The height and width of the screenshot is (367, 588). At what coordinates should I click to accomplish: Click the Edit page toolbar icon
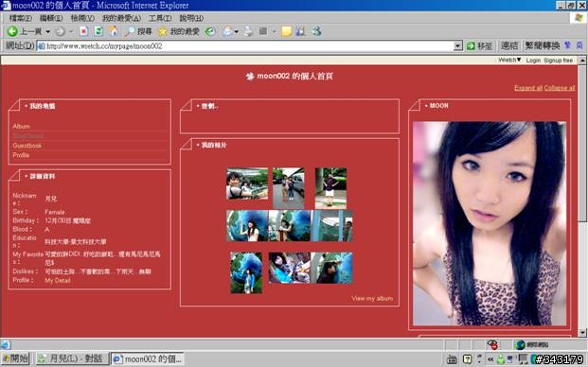point(263,31)
